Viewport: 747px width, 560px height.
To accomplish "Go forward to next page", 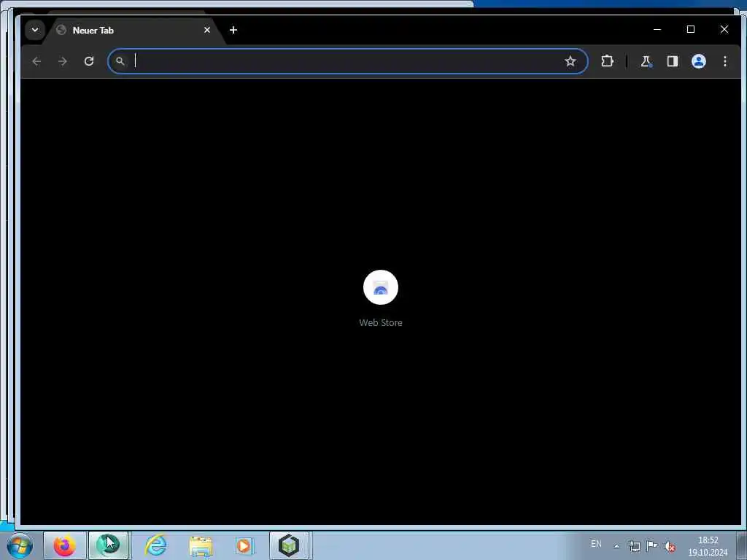I will (63, 61).
